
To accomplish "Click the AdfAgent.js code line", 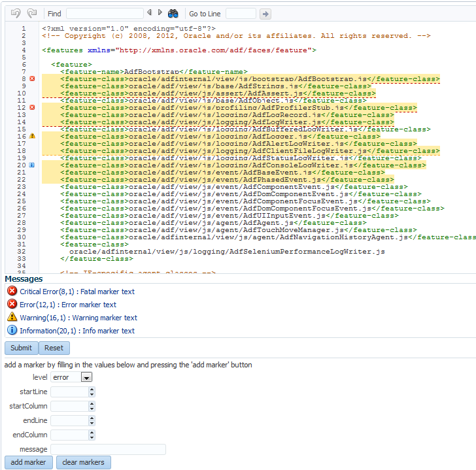I will [x=213, y=223].
